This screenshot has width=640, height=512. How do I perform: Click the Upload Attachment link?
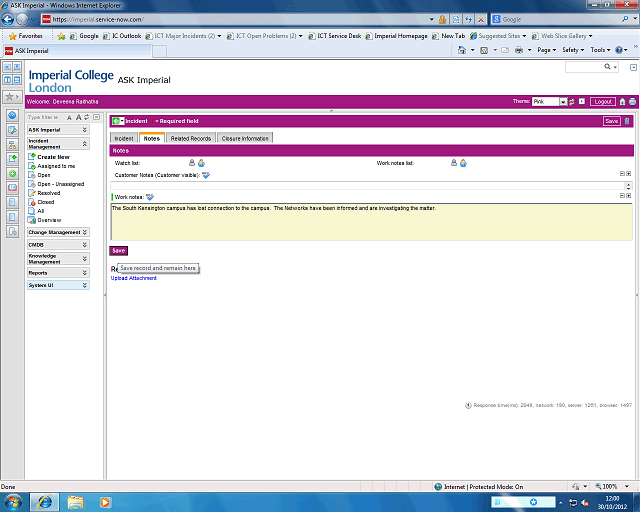(x=133, y=278)
